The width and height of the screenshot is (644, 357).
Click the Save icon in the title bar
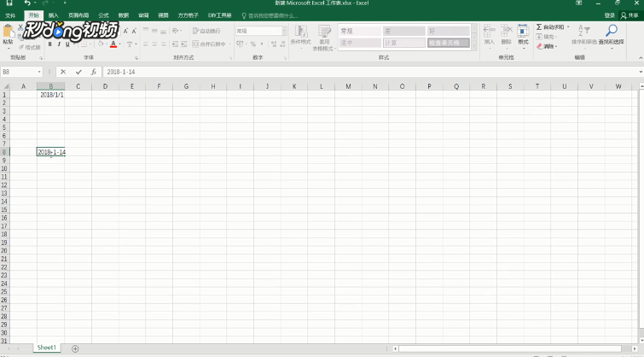pyautogui.click(x=9, y=3)
